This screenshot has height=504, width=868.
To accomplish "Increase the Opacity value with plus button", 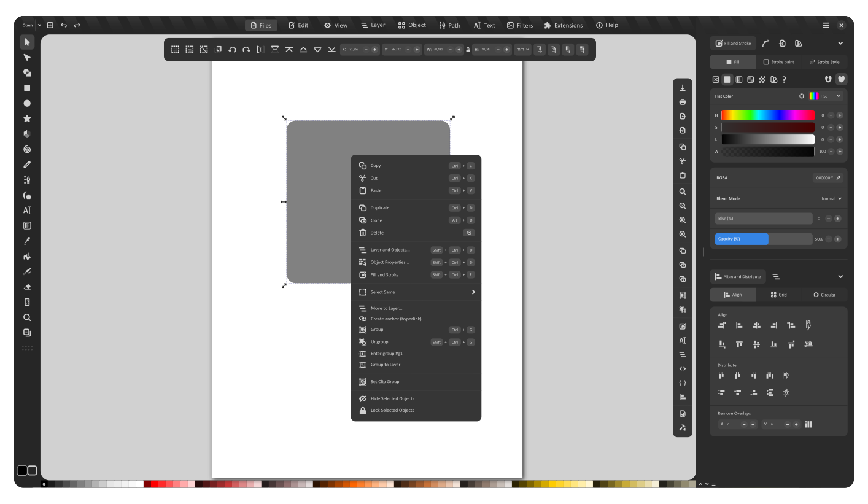I will pos(837,239).
